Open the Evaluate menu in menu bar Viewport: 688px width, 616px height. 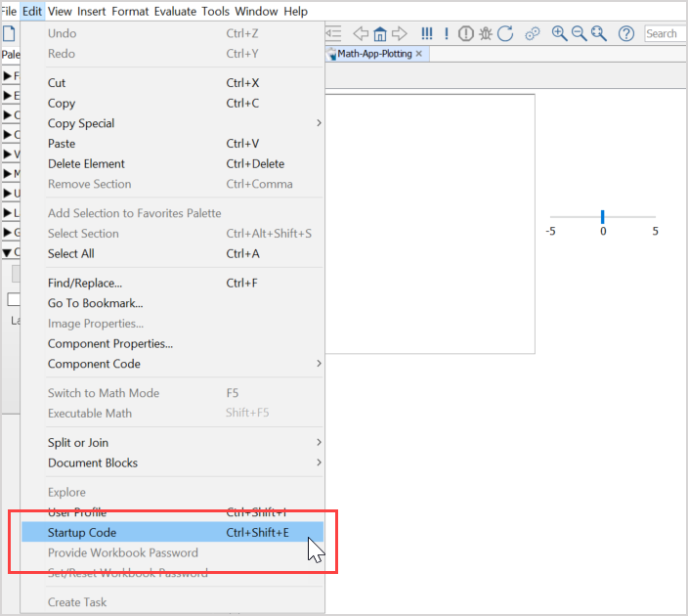click(174, 12)
